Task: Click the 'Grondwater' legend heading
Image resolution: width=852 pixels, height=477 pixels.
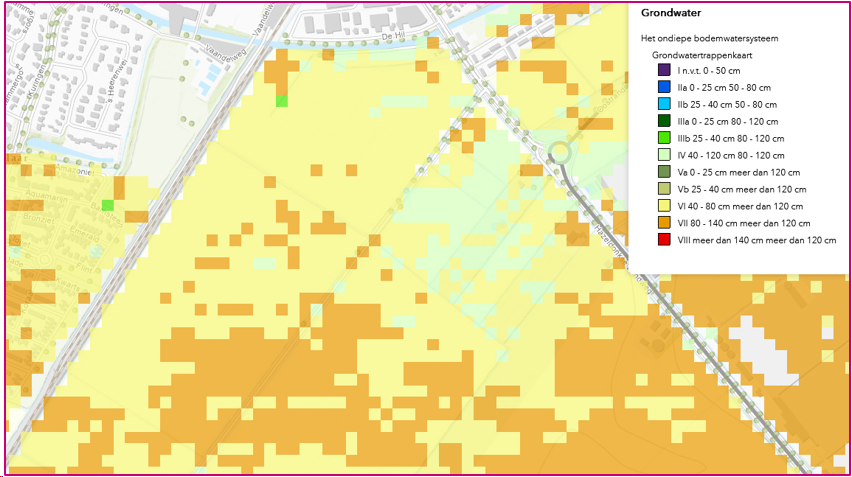Action: coord(671,13)
